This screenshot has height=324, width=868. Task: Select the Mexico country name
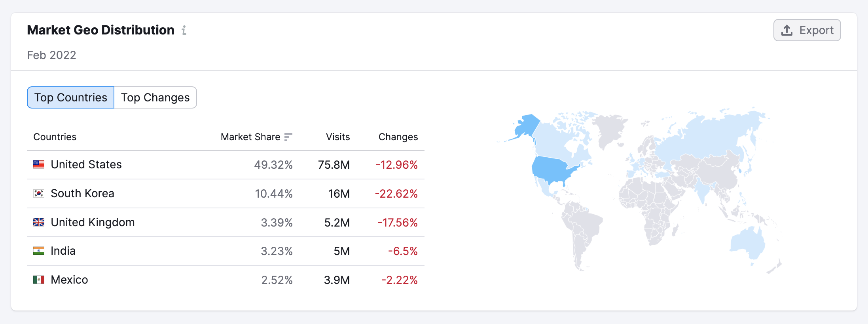[69, 280]
